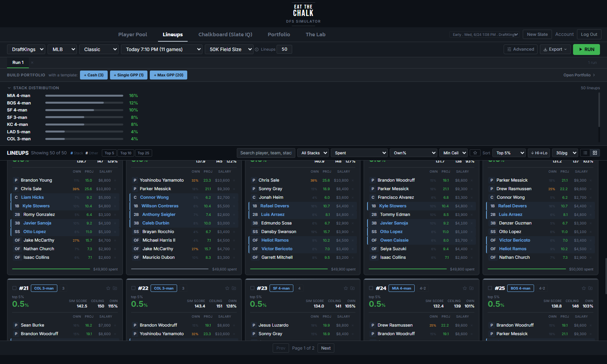The image size is (607, 364).
Task: Click the Eat The Chalk logo
Action: point(303,14)
